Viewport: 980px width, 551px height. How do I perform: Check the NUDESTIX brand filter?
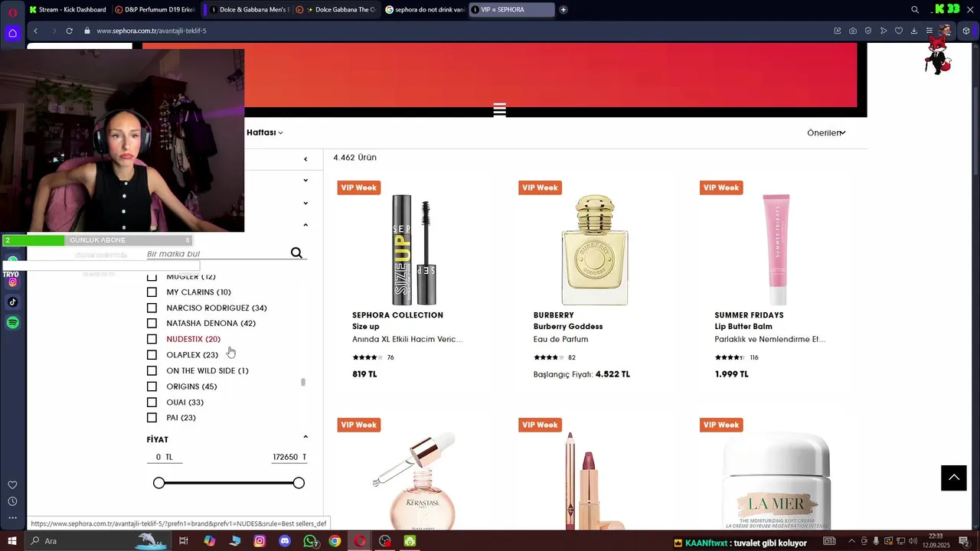[152, 339]
